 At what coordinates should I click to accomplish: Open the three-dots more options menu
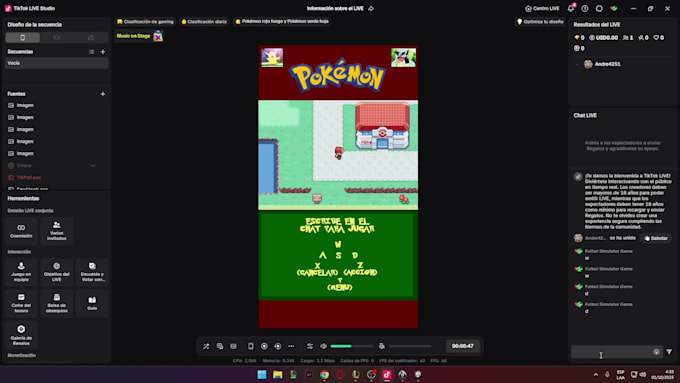point(291,346)
